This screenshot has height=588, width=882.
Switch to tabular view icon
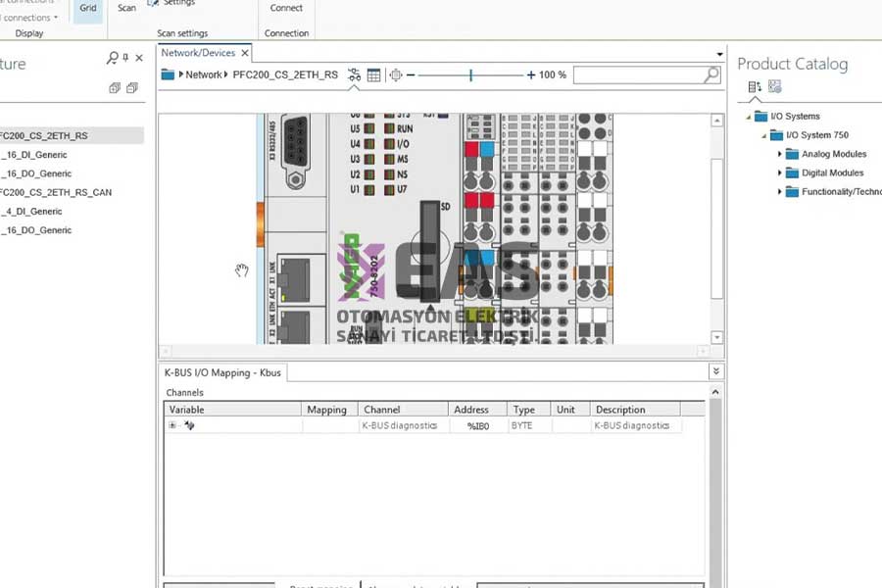(373, 74)
